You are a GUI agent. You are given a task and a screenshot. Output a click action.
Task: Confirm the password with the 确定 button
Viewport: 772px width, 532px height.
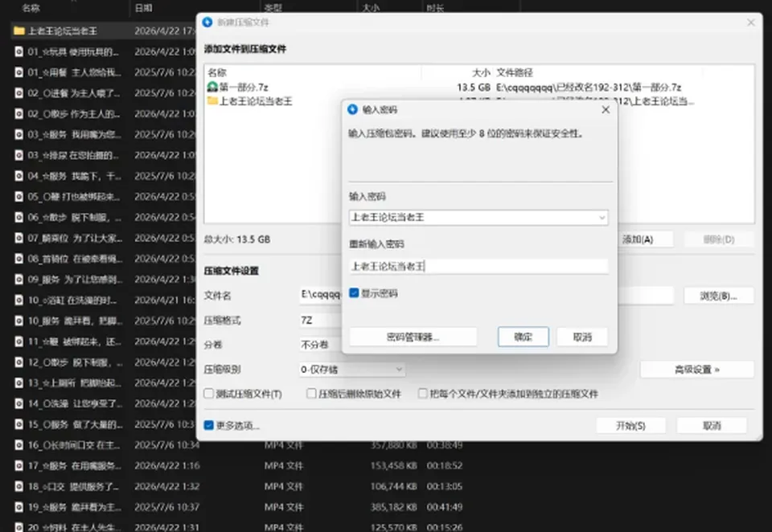524,337
